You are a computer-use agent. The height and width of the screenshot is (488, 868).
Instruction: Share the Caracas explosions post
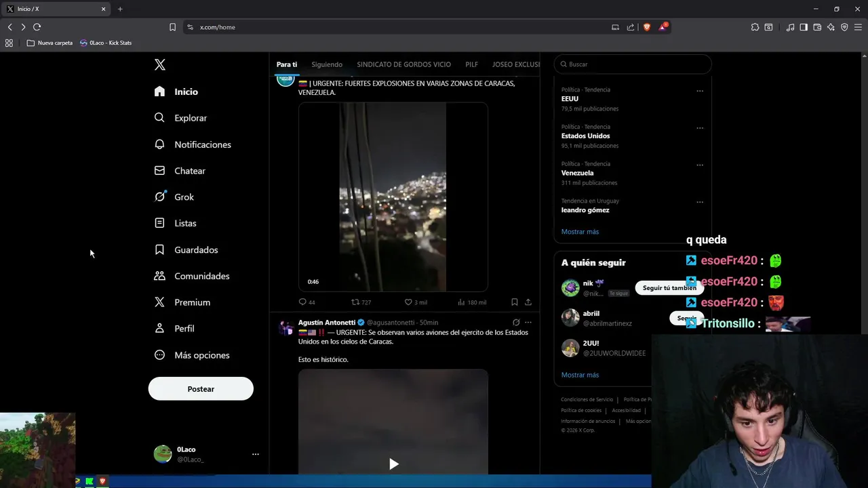pyautogui.click(x=528, y=302)
